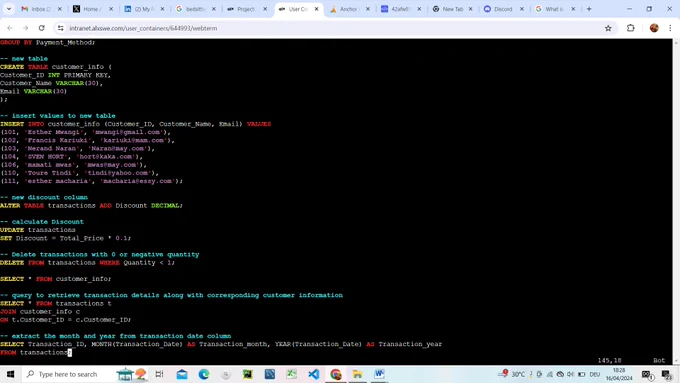Open the PyCharm icon on the taskbar
Viewport: 680px width, 383px height.
(248, 374)
